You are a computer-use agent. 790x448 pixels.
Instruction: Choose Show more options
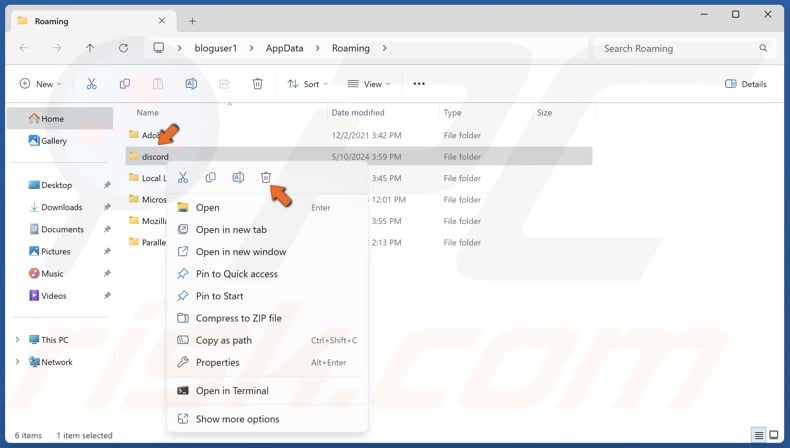(267, 419)
